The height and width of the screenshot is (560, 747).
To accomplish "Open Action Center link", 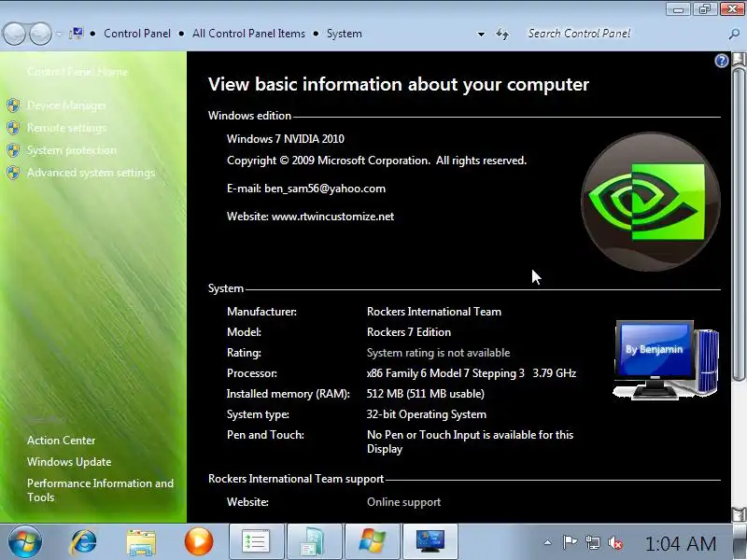I will 61,440.
